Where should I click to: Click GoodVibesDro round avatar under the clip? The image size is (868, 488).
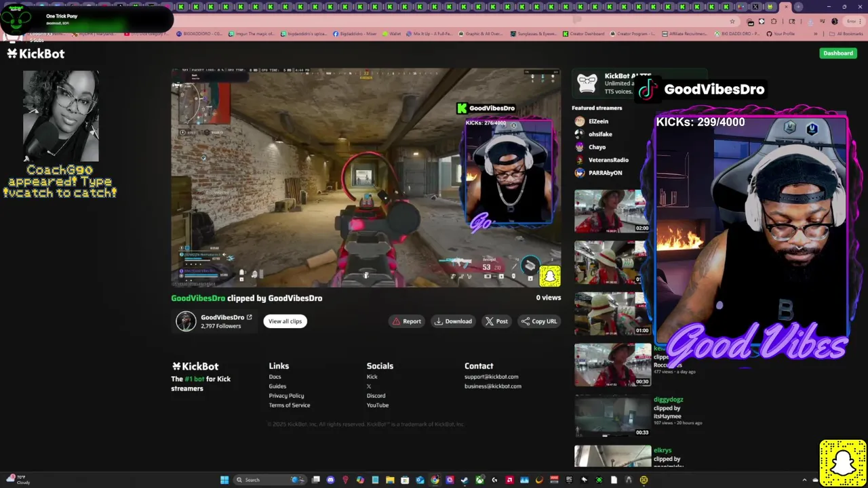(186, 321)
